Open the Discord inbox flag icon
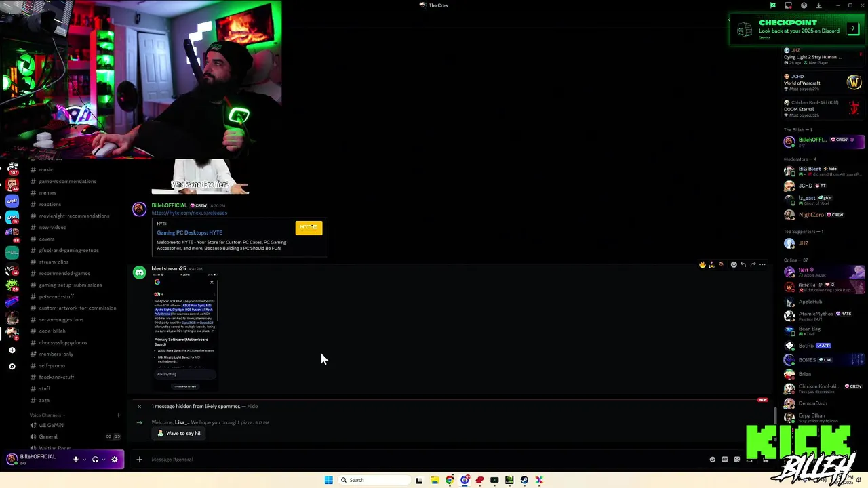This screenshot has width=868, height=488. pyautogui.click(x=772, y=5)
